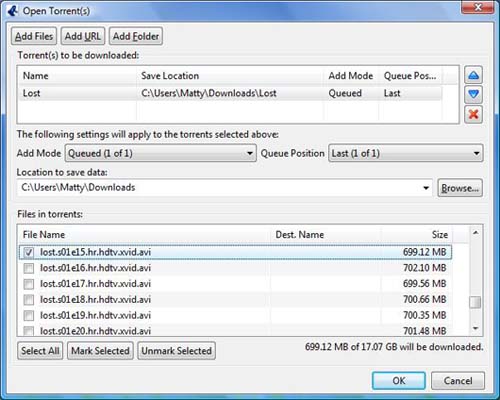Check the lost.s01e16.hr.hdtv.xvid.avi file
The width and height of the screenshot is (500, 400).
pos(29,268)
